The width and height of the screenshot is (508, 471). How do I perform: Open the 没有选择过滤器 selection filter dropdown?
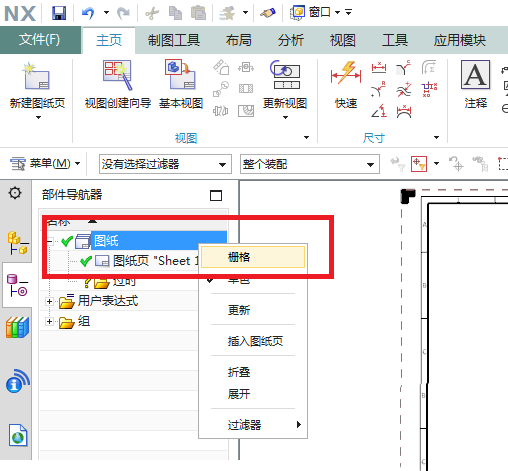[x=165, y=164]
